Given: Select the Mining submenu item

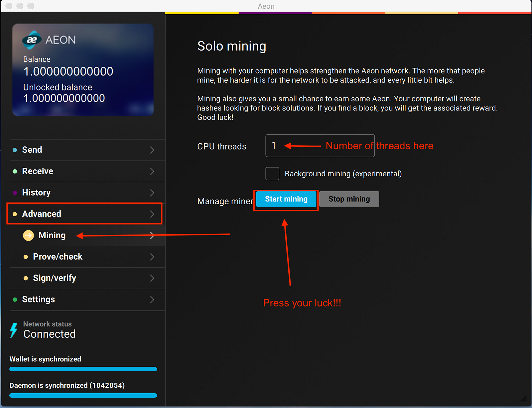Looking at the screenshot, I should pos(87,235).
